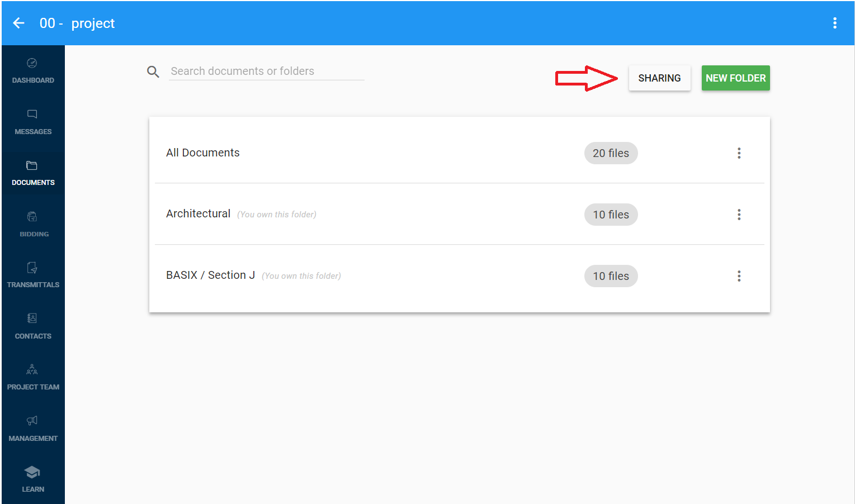Open options menu for BASIX / Section J

[739, 276]
